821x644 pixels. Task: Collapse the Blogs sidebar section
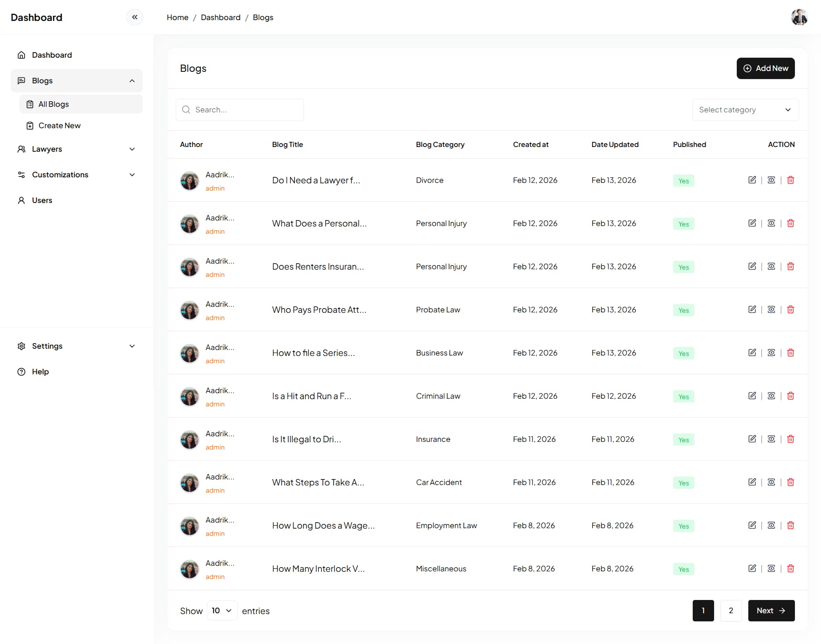pos(77,81)
